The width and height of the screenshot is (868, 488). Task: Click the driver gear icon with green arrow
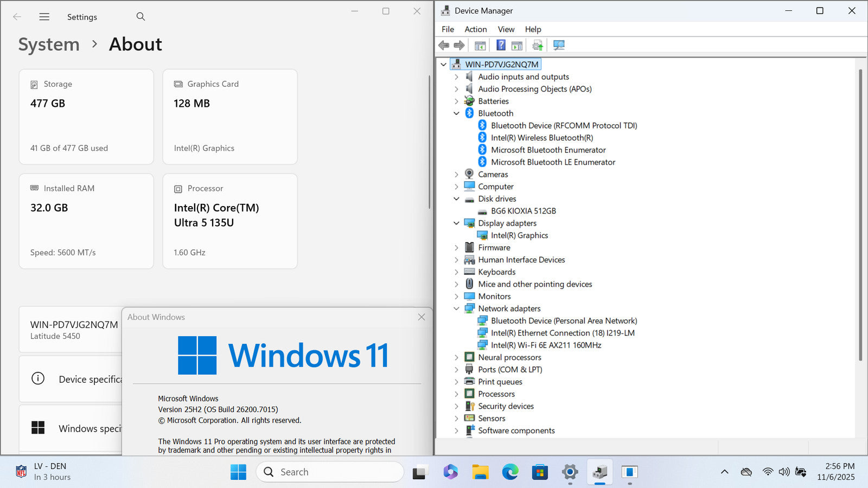(x=537, y=46)
